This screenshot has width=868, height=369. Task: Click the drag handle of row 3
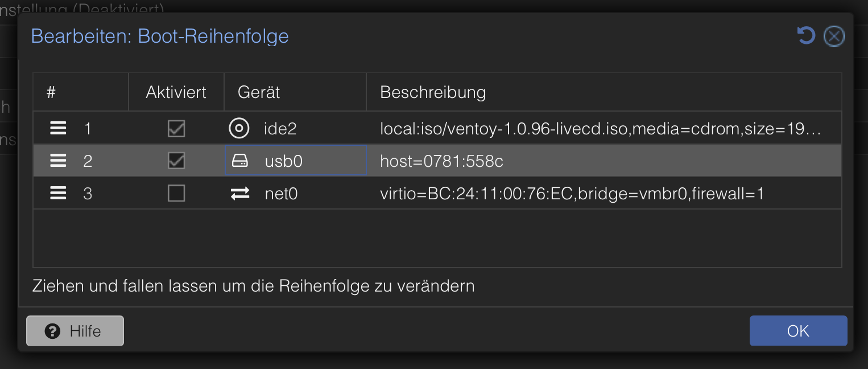tap(58, 194)
